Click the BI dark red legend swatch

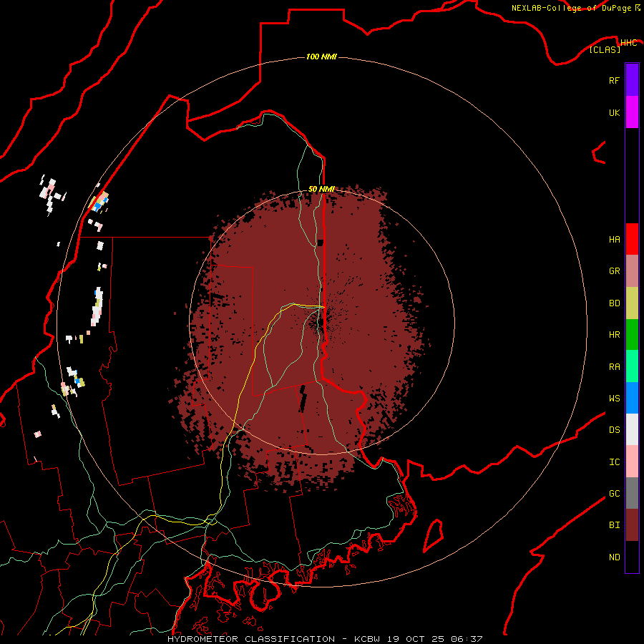click(x=632, y=525)
